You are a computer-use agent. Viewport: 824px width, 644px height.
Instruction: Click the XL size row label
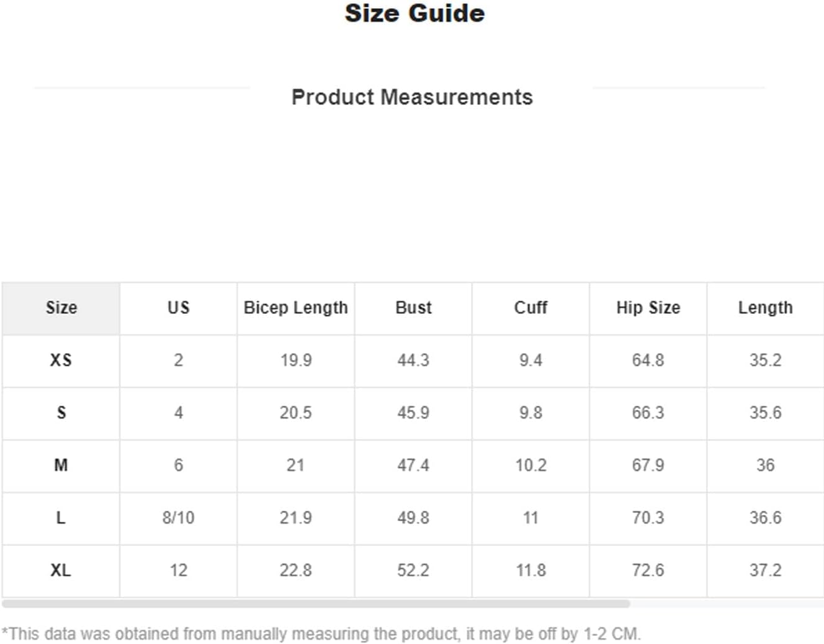pyautogui.click(x=61, y=571)
